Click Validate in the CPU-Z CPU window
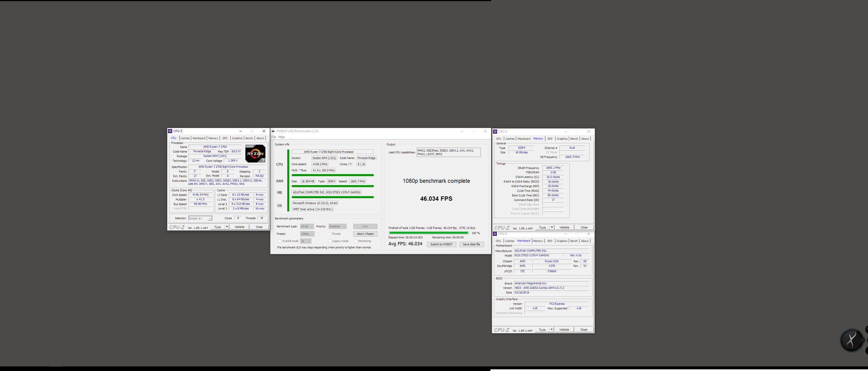The width and height of the screenshot is (868, 371). pyautogui.click(x=240, y=227)
